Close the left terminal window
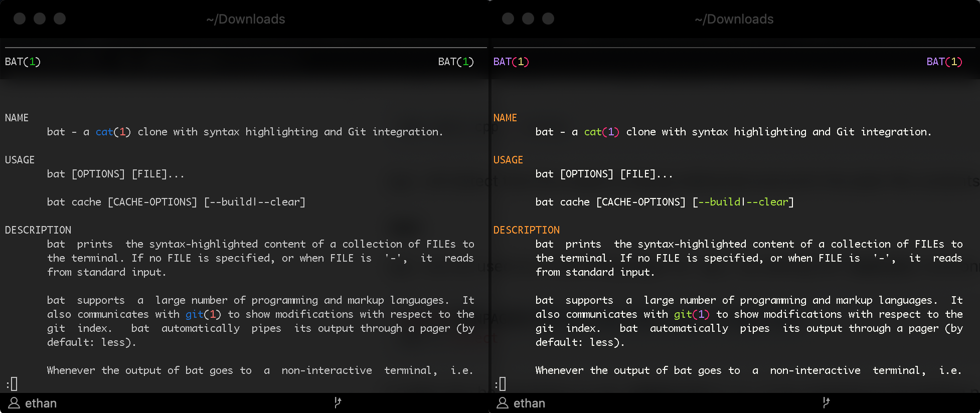The width and height of the screenshot is (980, 413). (20, 19)
